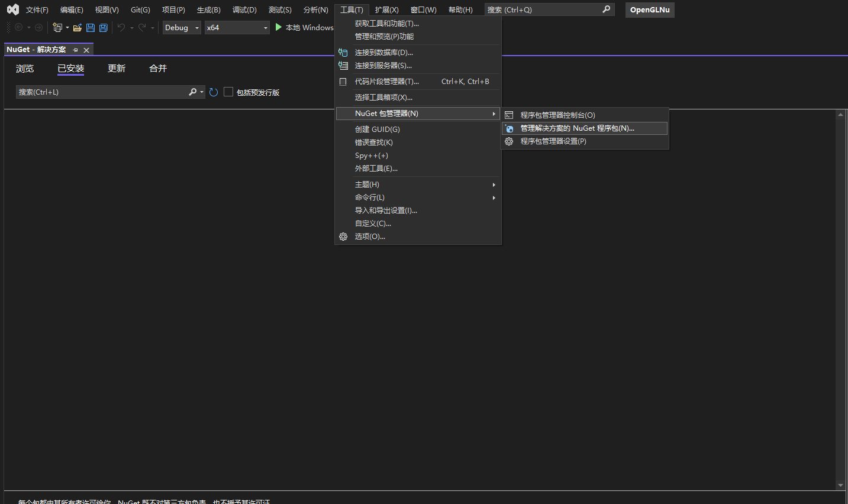Click the navigate backward arrow icon
Image resolution: width=848 pixels, height=504 pixels.
18,27
